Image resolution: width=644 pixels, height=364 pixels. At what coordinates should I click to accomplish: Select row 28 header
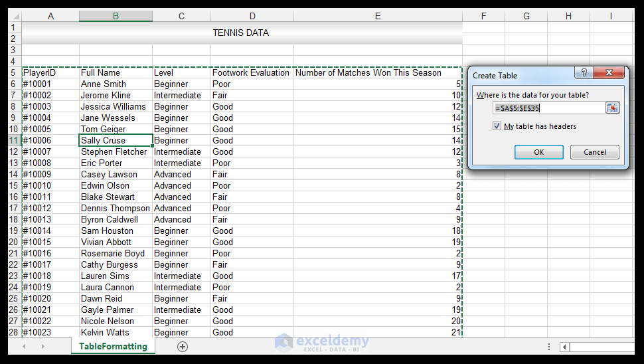pos(15,332)
